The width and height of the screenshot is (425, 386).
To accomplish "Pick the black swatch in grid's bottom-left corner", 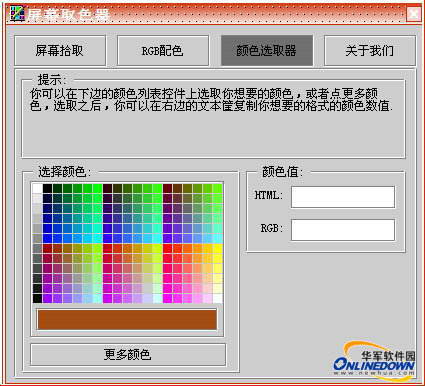I will [38, 298].
